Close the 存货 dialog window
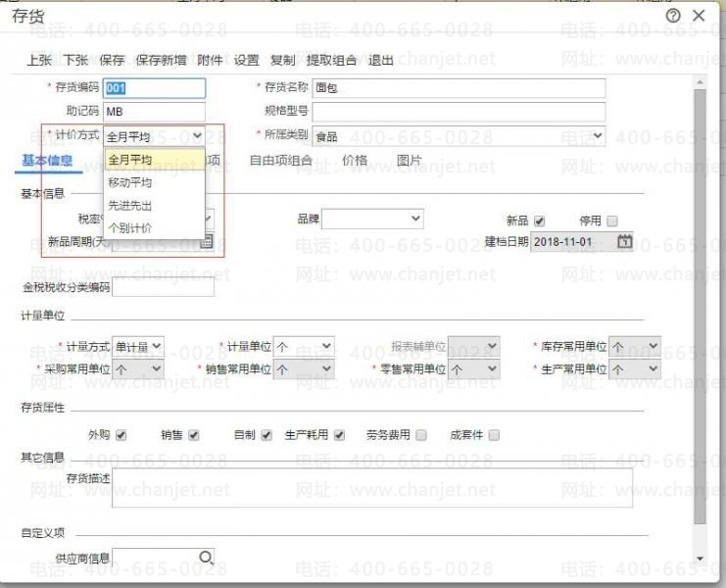726x588 pixels. (x=699, y=16)
